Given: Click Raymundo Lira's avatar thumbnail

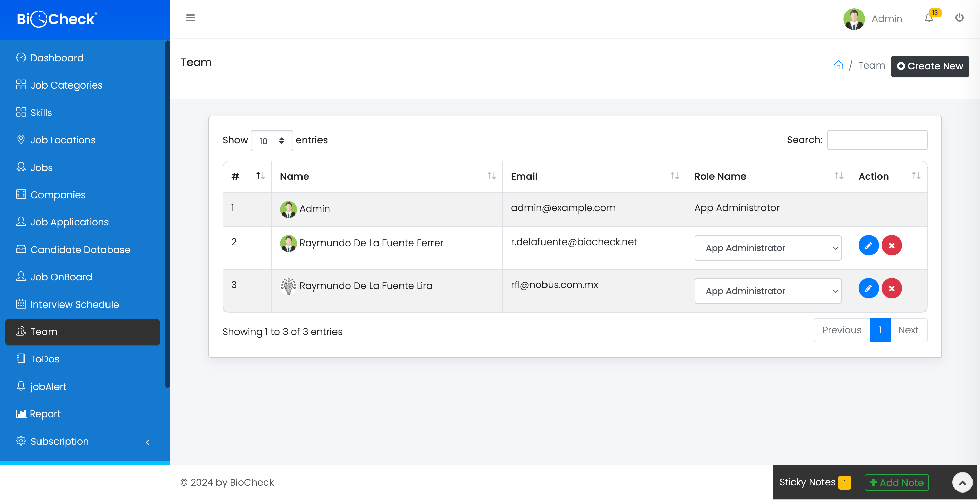Looking at the screenshot, I should pos(288,286).
